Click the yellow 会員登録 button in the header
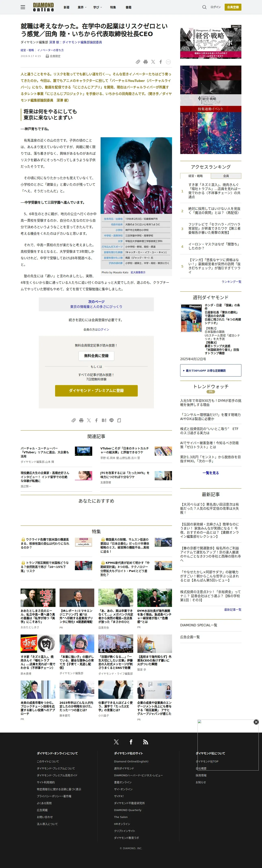 tap(233, 7)
